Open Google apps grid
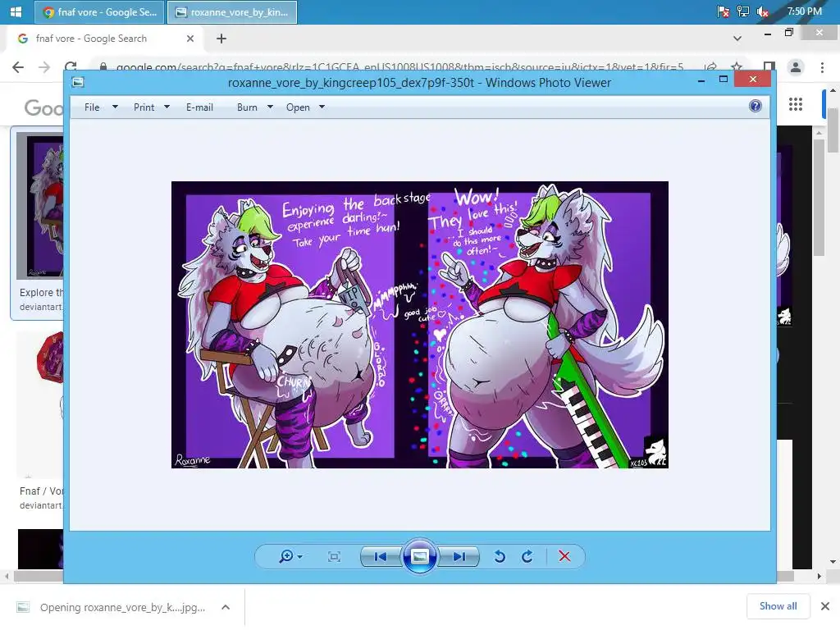The height and width of the screenshot is (630, 840). [796, 104]
